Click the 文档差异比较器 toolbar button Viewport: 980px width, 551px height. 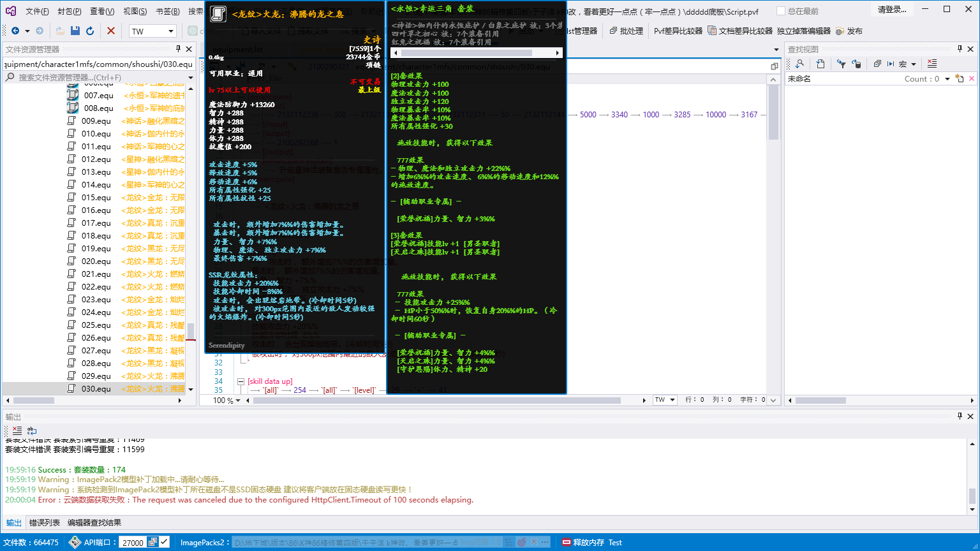click(x=740, y=31)
